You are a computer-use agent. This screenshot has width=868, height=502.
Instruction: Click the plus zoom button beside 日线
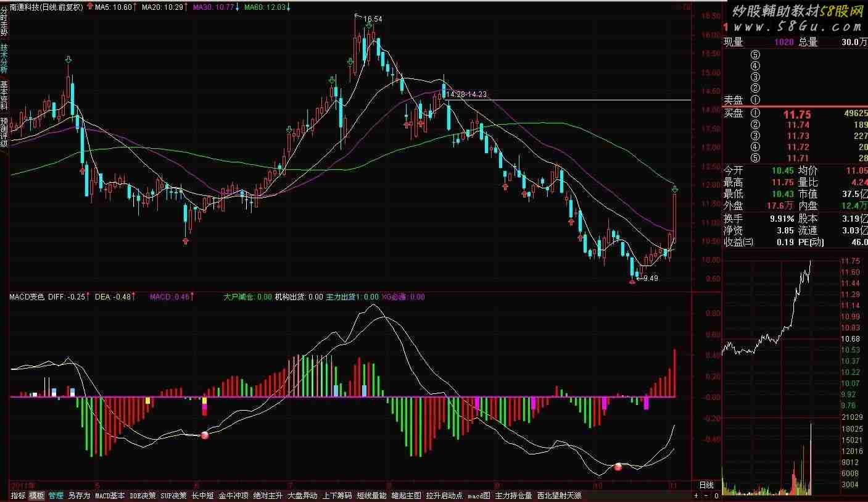pos(696,495)
